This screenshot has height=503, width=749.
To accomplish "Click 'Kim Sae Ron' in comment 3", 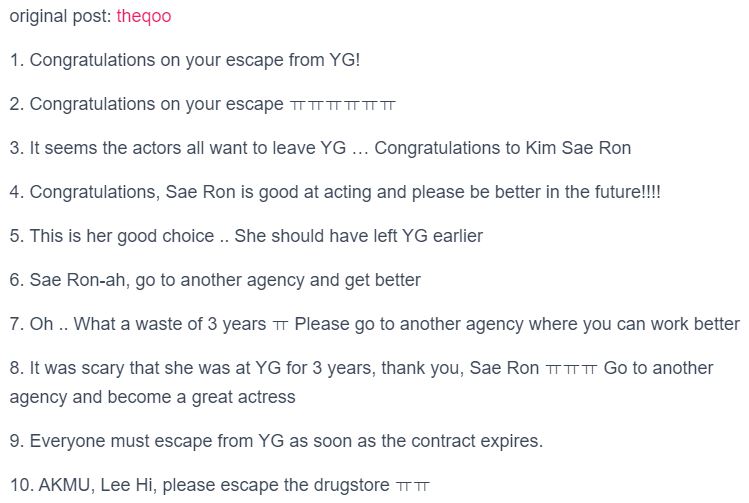I will coord(578,148).
